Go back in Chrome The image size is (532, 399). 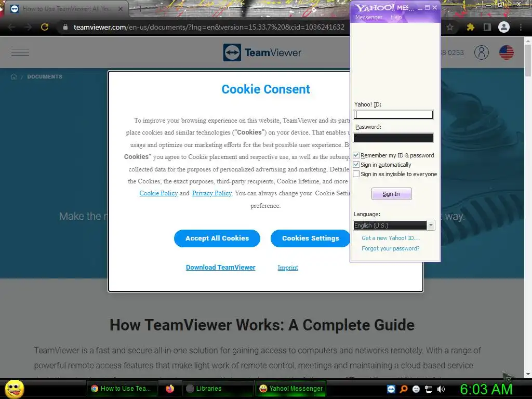11,27
